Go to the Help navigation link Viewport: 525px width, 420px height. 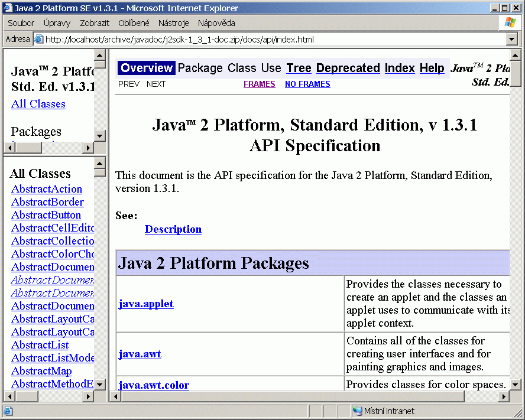(x=432, y=68)
